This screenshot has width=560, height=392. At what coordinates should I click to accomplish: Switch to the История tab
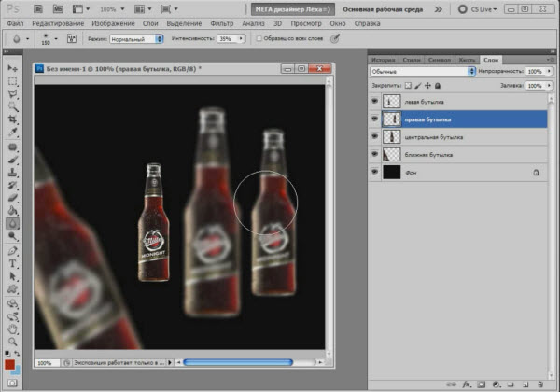[x=385, y=58]
